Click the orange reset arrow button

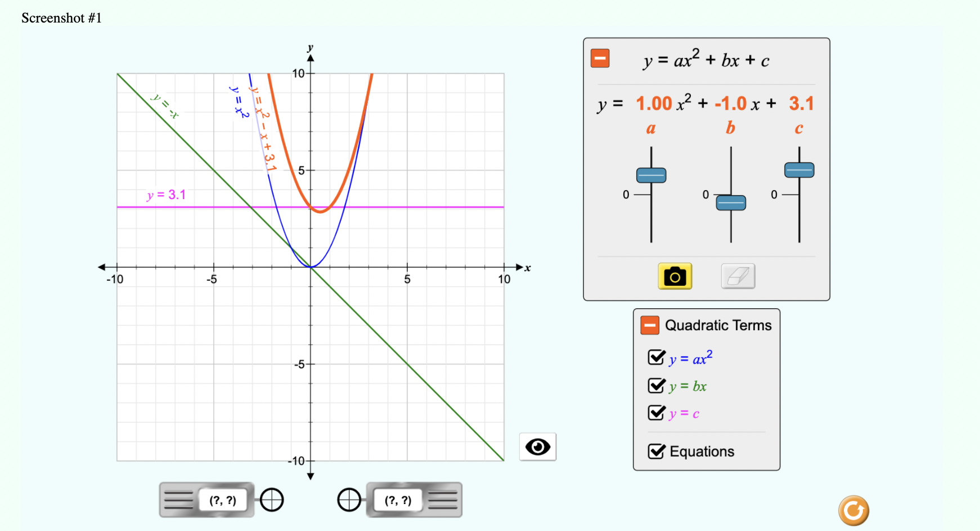point(853,511)
